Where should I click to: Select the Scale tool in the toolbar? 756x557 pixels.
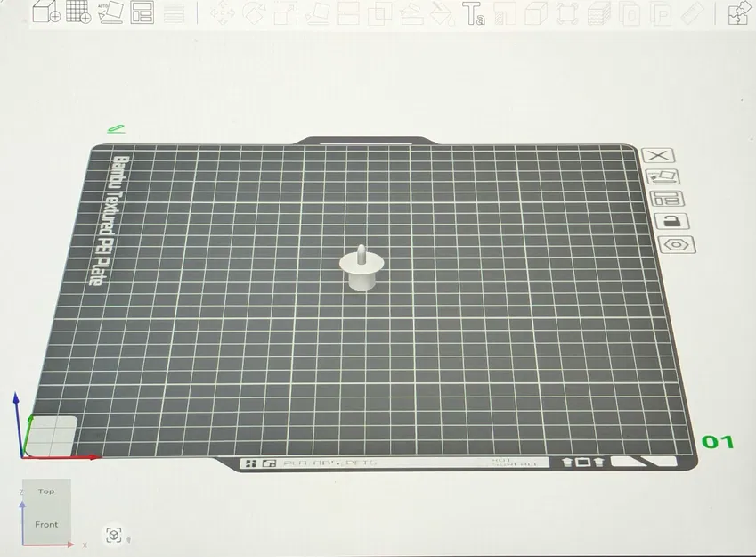(286, 13)
